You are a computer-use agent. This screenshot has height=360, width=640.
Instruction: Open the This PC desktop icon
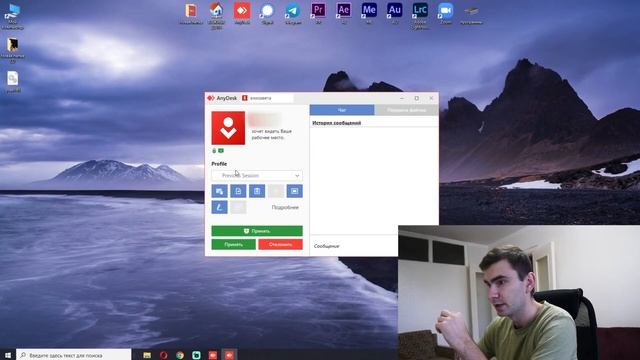pyautogui.click(x=13, y=16)
